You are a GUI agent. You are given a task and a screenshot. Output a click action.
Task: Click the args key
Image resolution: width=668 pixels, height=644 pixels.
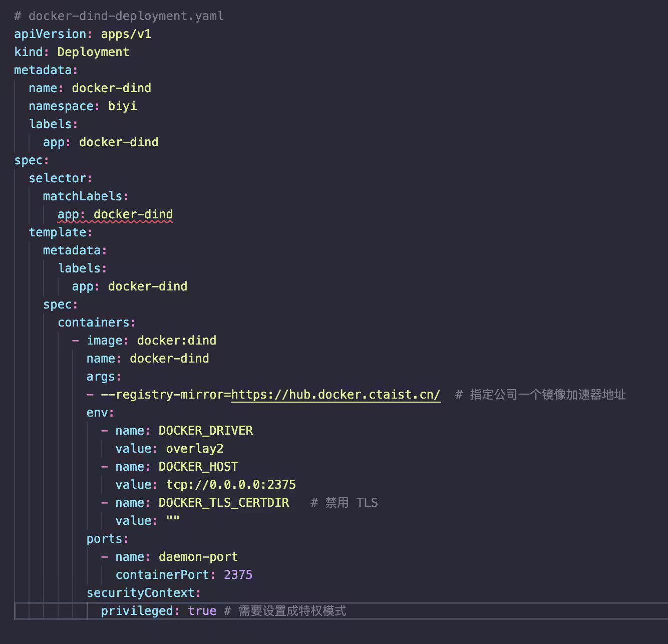pyautogui.click(x=101, y=377)
